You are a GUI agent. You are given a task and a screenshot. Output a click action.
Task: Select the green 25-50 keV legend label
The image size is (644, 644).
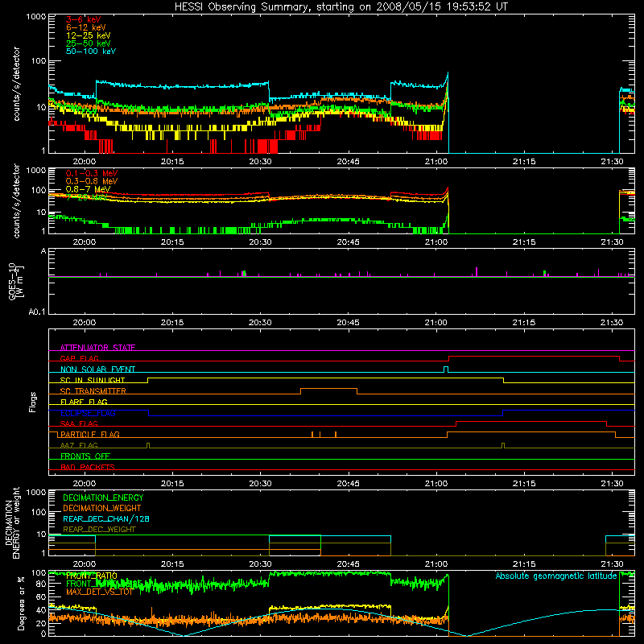click(x=89, y=43)
